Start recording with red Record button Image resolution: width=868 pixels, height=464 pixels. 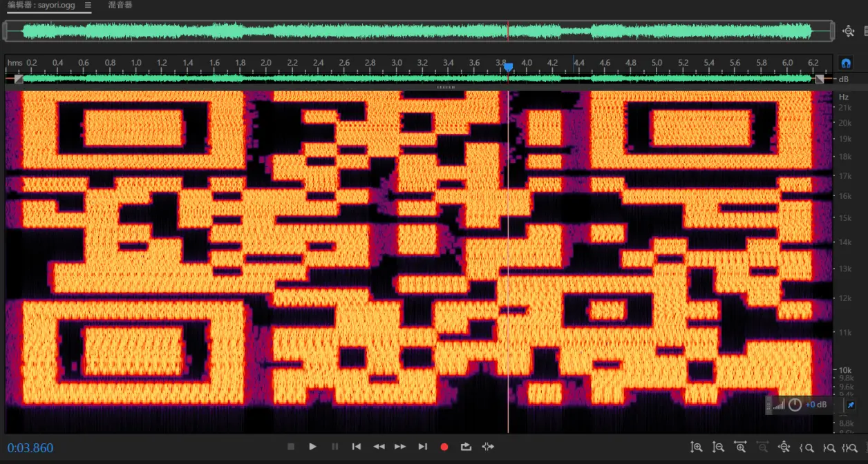(x=444, y=447)
